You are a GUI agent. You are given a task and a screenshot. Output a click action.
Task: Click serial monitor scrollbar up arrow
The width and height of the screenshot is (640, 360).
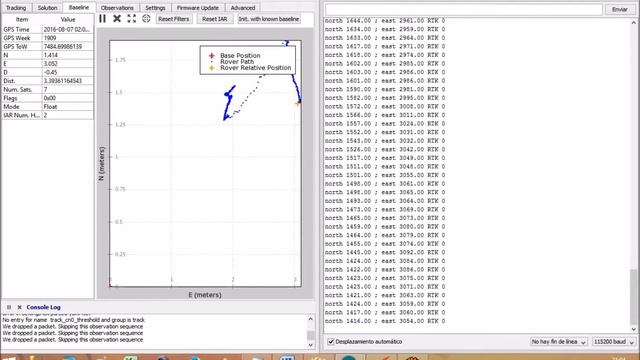click(633, 23)
